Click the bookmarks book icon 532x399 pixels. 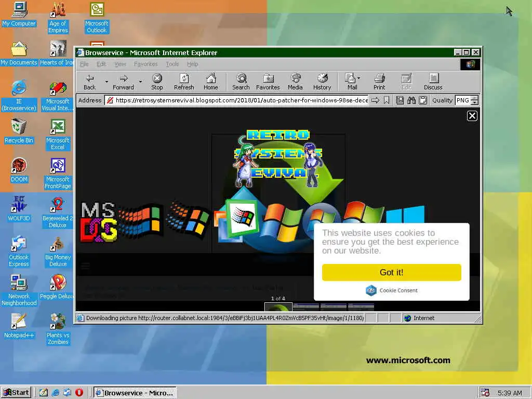[400, 100]
